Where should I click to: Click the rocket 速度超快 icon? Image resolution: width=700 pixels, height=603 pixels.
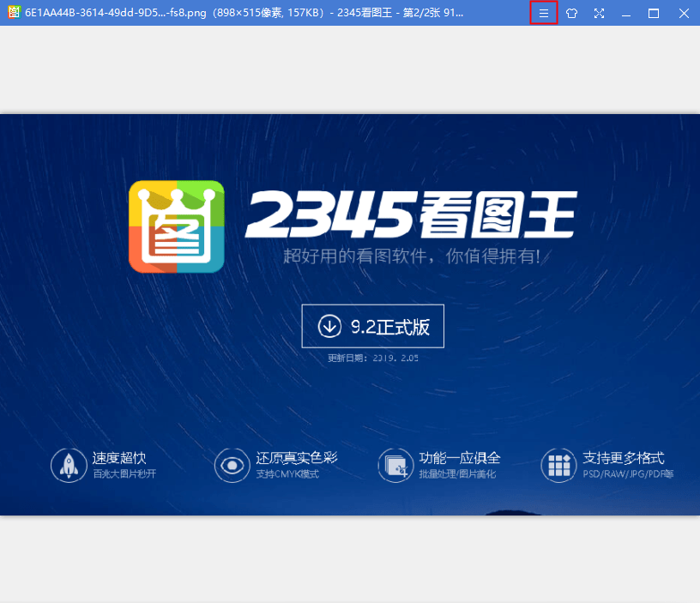click(x=69, y=465)
